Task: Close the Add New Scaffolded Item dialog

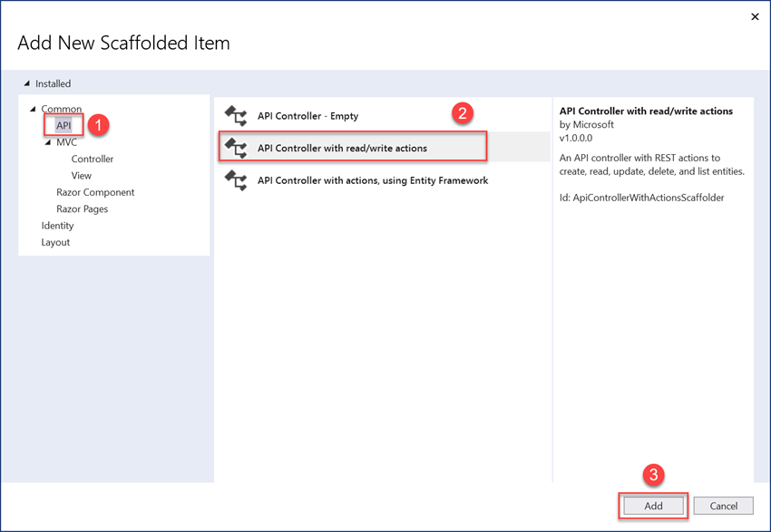Action: click(x=755, y=16)
